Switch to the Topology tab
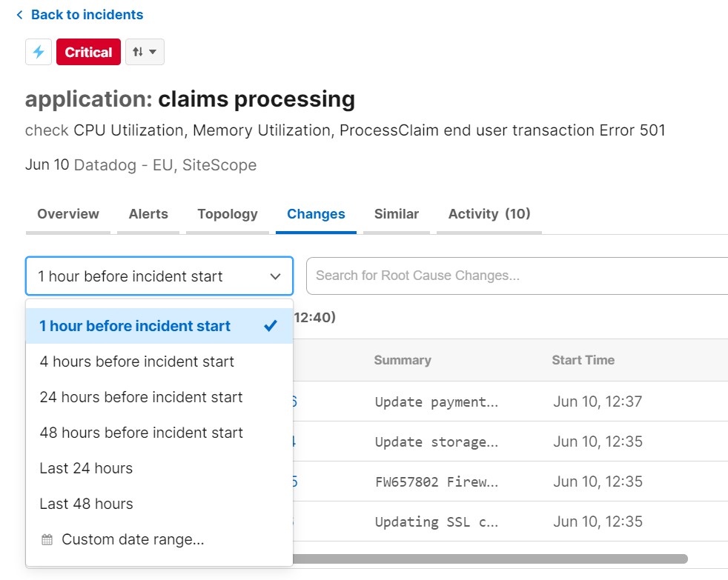The height and width of the screenshot is (580, 728). pyautogui.click(x=227, y=214)
